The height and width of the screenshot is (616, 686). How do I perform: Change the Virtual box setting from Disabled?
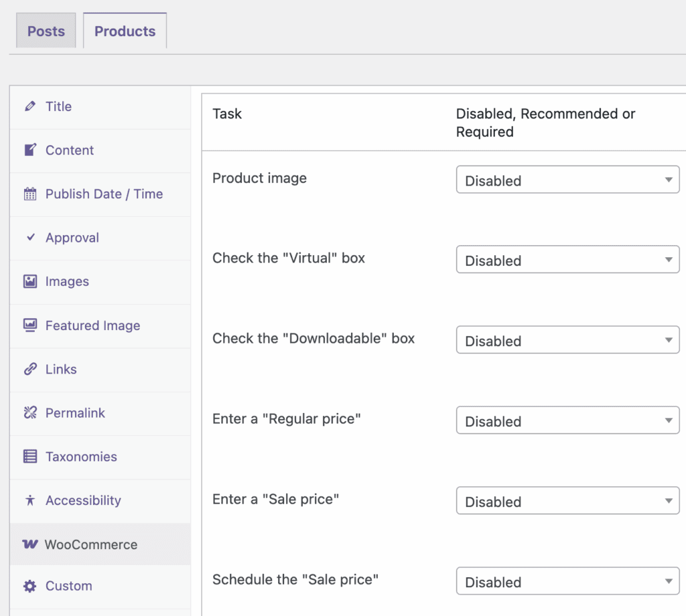point(567,260)
